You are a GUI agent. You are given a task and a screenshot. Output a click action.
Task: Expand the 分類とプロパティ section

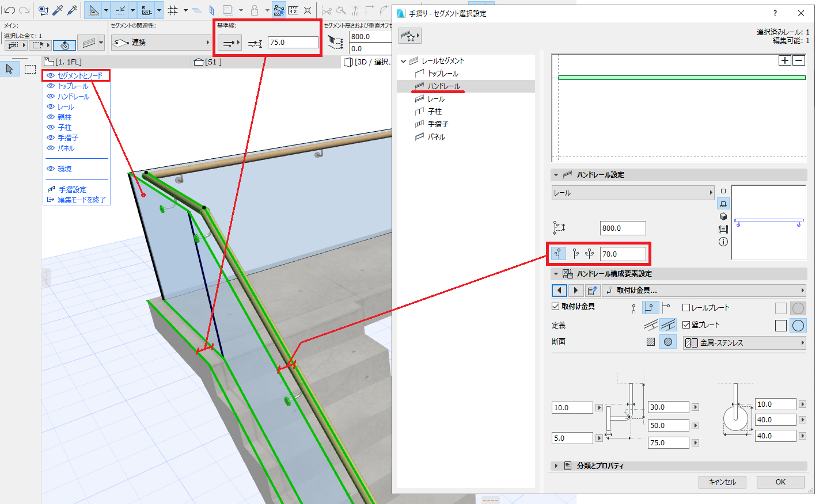click(556, 465)
